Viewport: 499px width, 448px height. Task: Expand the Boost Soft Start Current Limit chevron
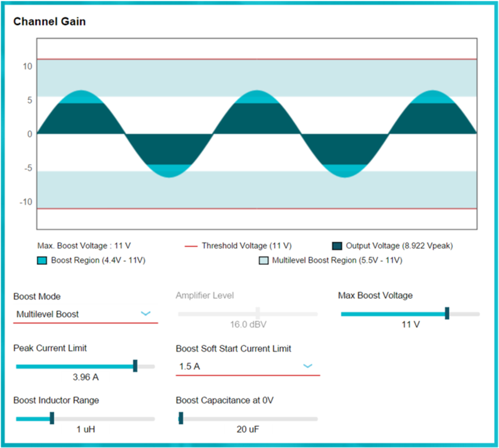click(x=308, y=366)
